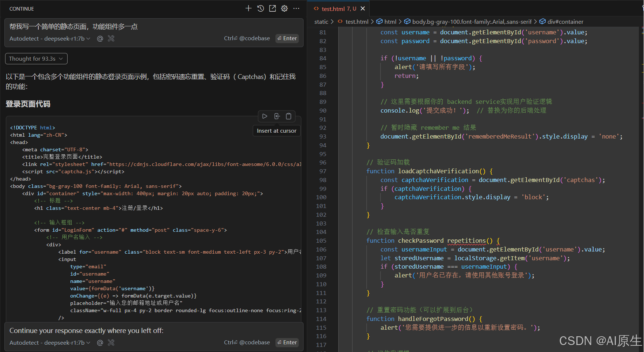
Task: Click the tools icon in top prompt
Action: tap(111, 38)
